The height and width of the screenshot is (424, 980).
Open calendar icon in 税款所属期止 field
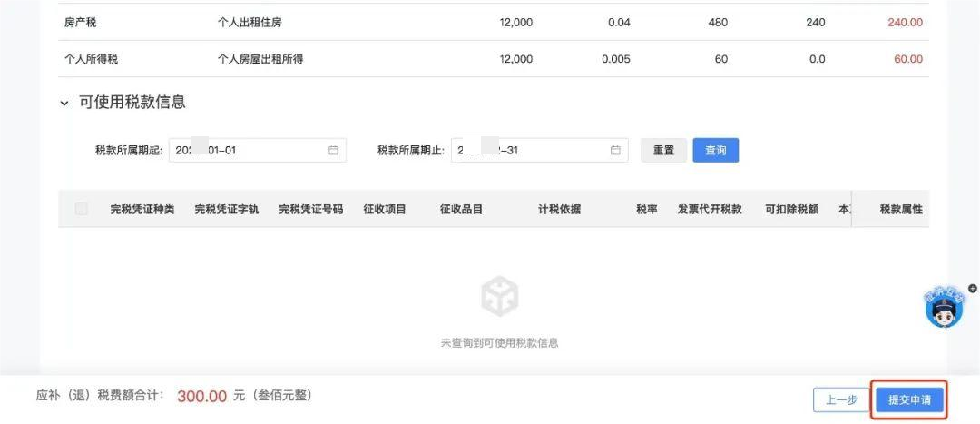[615, 150]
